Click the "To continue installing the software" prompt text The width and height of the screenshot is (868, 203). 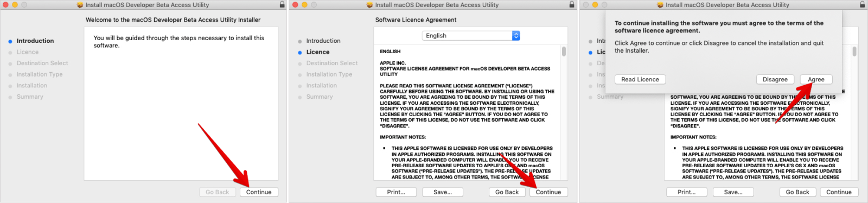(x=719, y=27)
